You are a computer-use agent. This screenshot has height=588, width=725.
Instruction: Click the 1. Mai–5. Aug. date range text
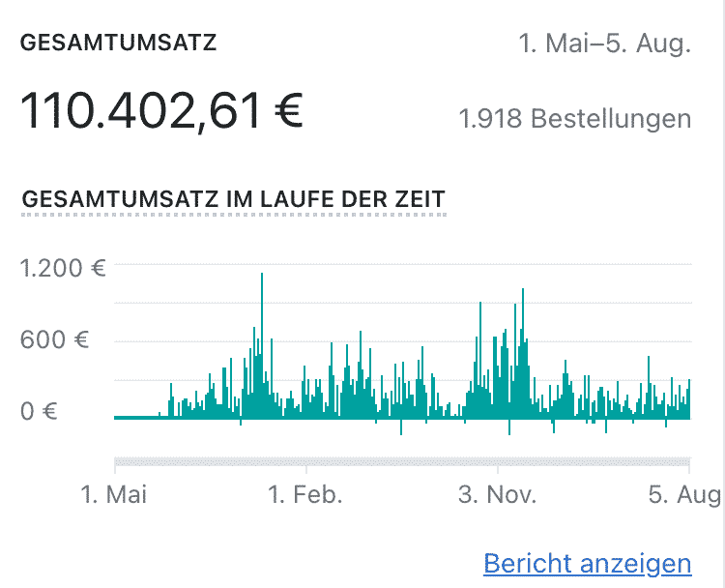pos(605,44)
